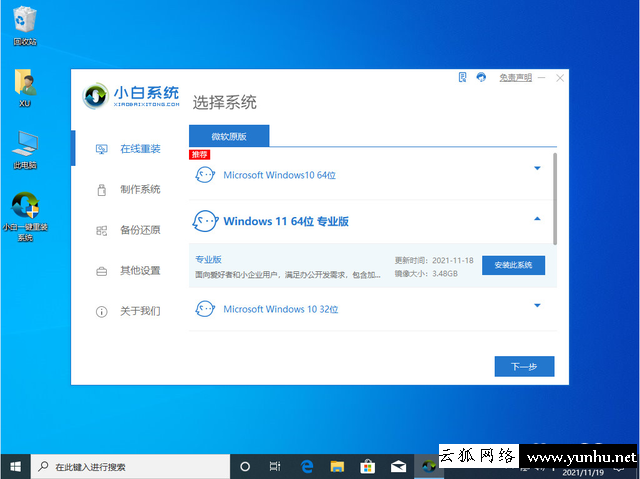The width and height of the screenshot is (640, 479).
Task: Select 关于我们 in the sidebar
Action: point(140,311)
